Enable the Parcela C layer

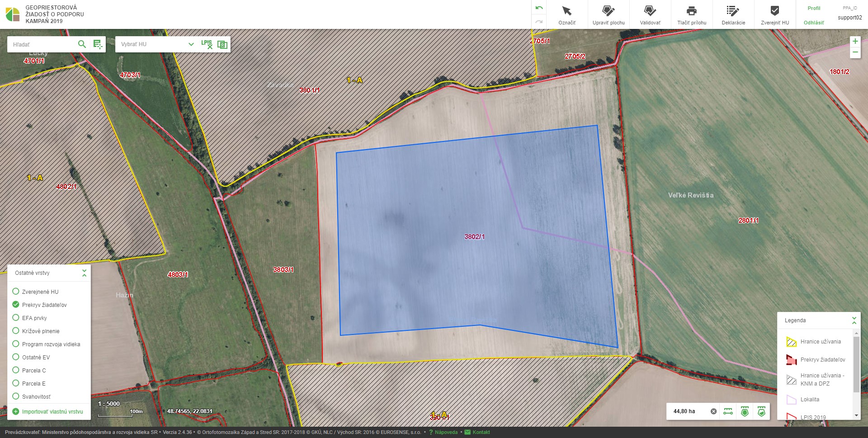[x=16, y=370]
